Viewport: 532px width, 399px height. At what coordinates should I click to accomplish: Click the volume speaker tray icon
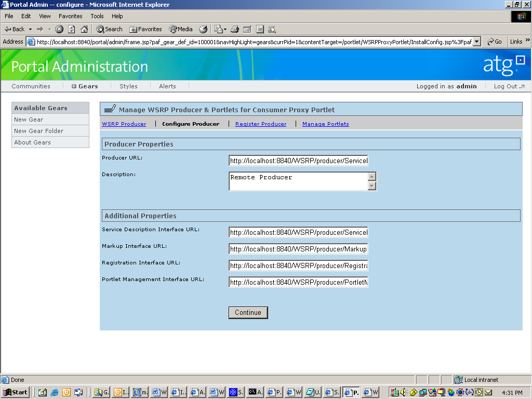403,393
